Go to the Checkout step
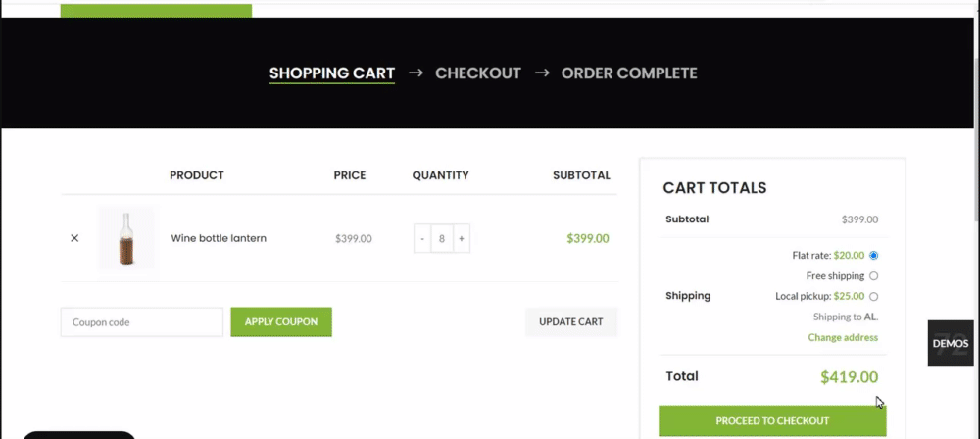This screenshot has width=980, height=439. point(478,73)
